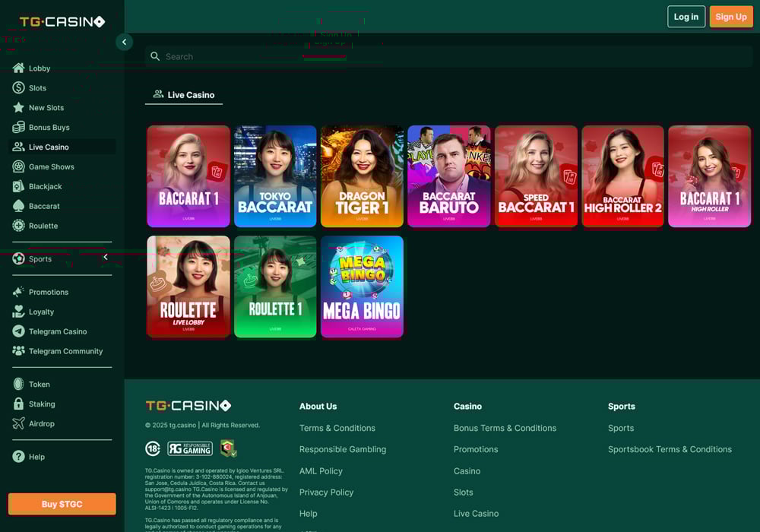
Task: Open the Baccarat 1 game card
Action: [188, 176]
